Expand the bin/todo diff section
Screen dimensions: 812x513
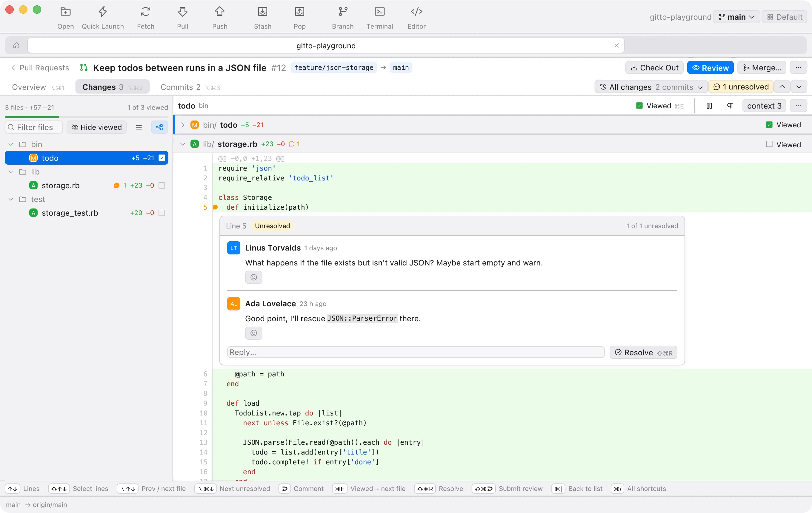183,125
